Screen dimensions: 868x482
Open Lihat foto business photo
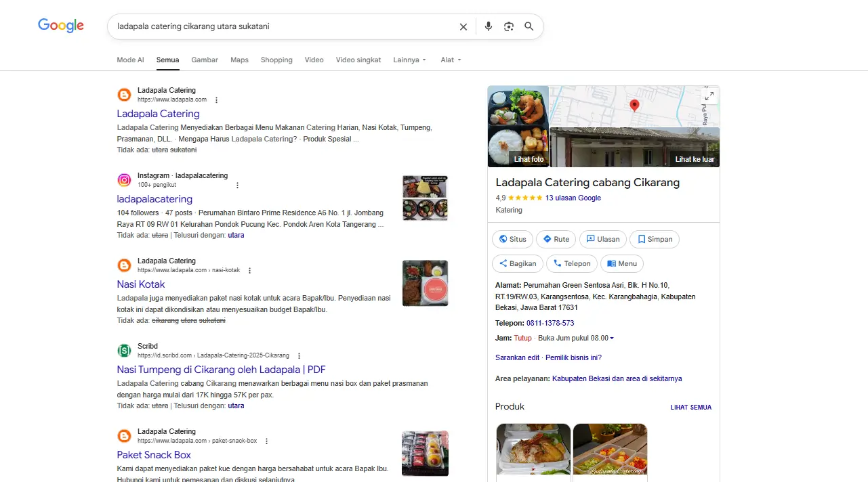(x=518, y=126)
